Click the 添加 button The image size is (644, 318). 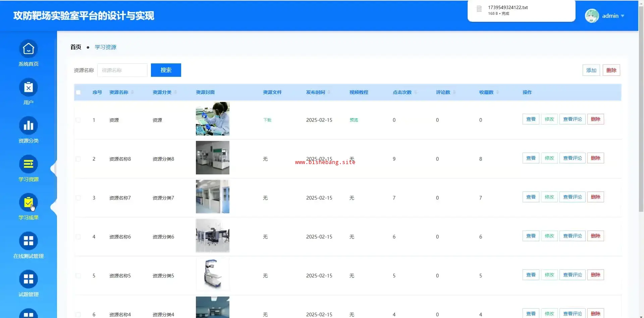click(591, 70)
